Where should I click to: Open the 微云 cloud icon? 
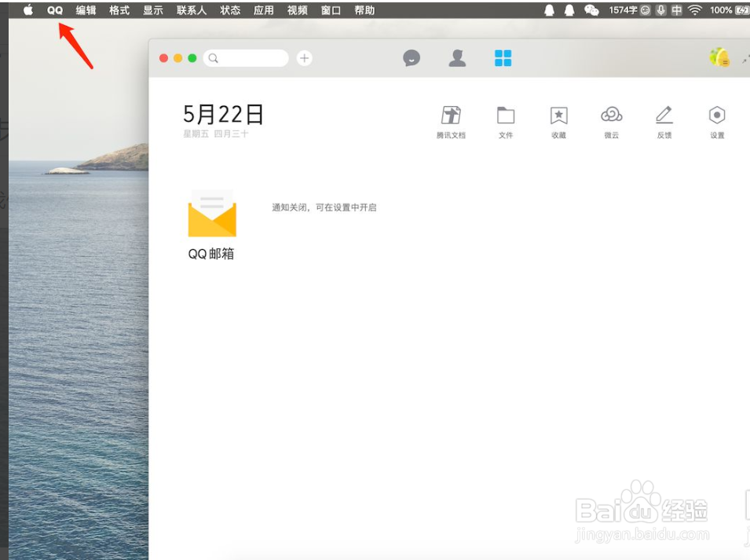point(611,122)
